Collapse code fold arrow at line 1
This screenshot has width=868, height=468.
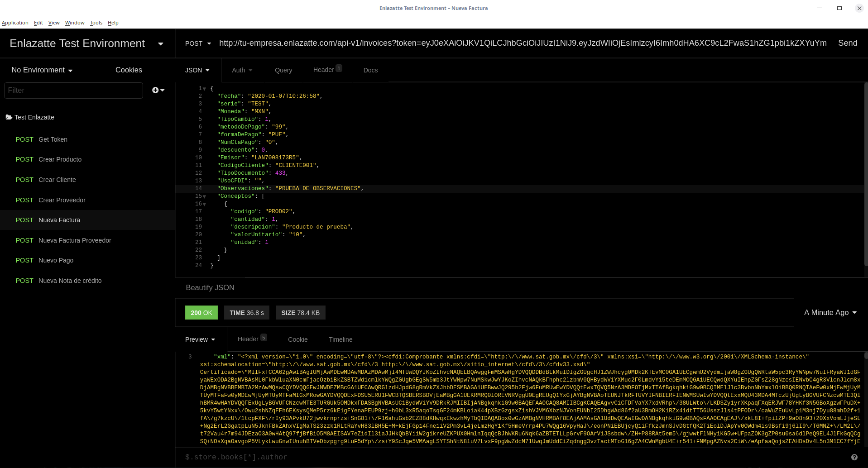(x=205, y=89)
